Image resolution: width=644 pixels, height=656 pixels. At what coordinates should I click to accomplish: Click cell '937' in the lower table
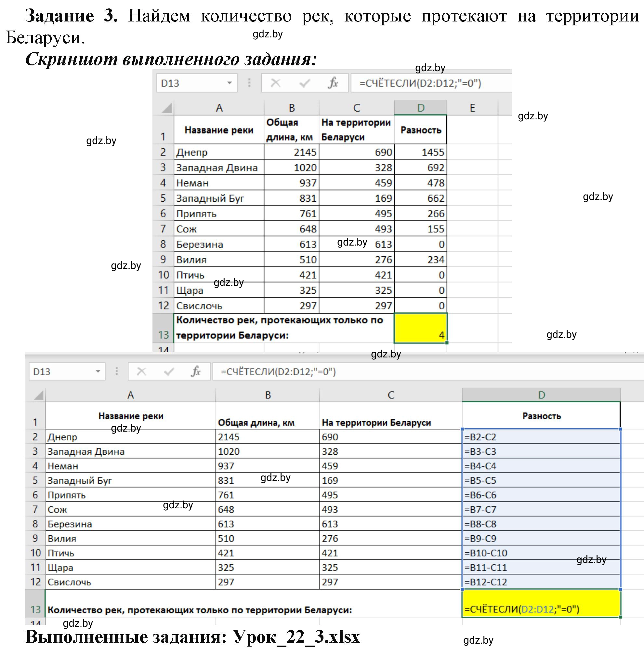[x=268, y=465]
